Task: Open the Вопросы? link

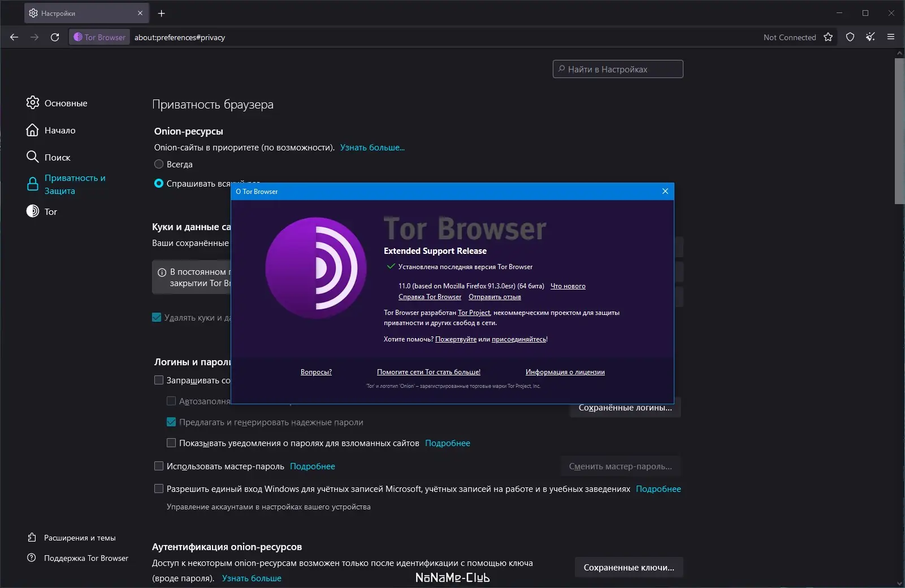Action: pos(316,372)
